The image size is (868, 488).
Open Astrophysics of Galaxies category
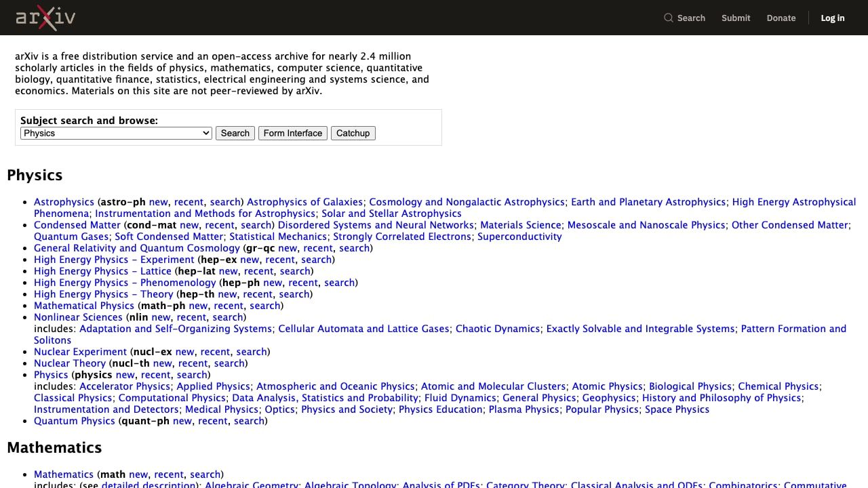(304, 202)
